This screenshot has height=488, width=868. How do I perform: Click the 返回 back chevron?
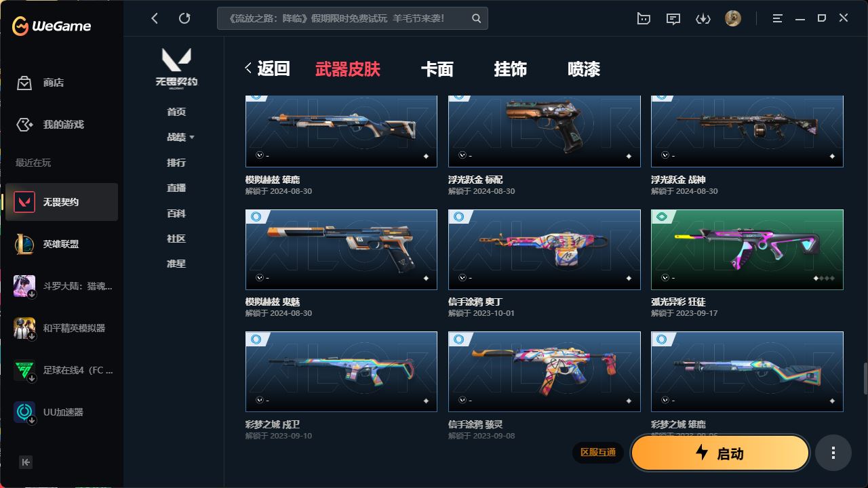248,68
